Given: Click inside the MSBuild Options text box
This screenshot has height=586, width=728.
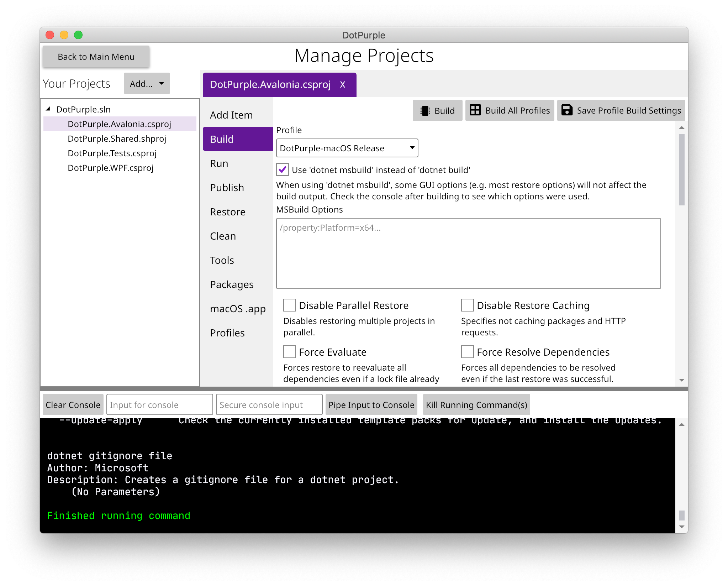Looking at the screenshot, I should 468,253.
